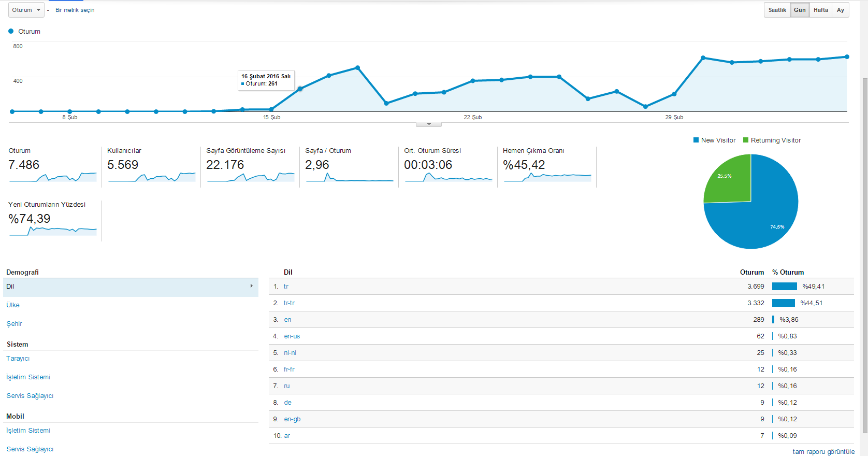Click the blue New Visitor legend square
The image size is (868, 456).
pyautogui.click(x=696, y=140)
